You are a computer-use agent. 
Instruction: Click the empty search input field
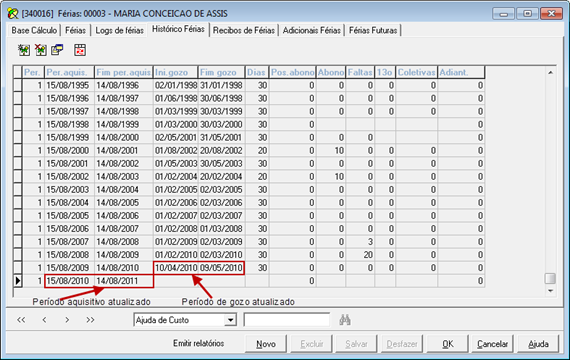(x=287, y=320)
